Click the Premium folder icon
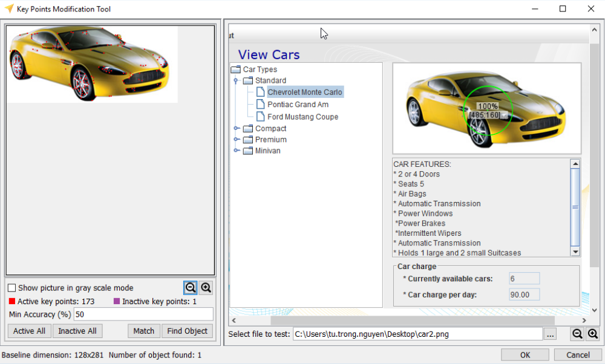Image resolution: width=605 pixels, height=364 pixels. point(247,140)
